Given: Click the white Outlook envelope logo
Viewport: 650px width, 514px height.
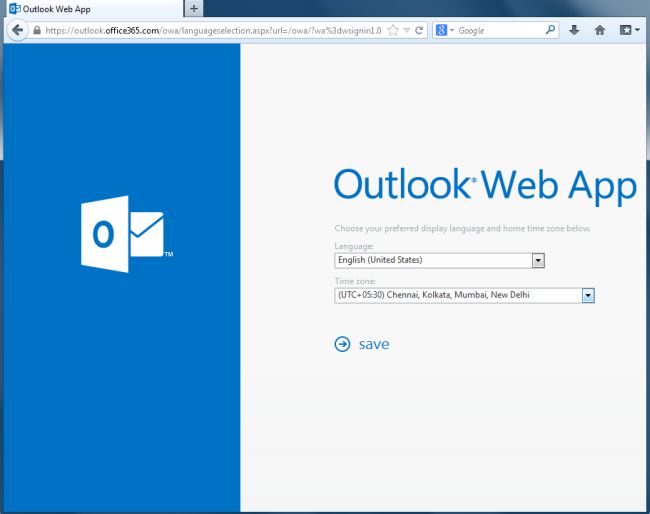Looking at the screenshot, I should [x=126, y=234].
